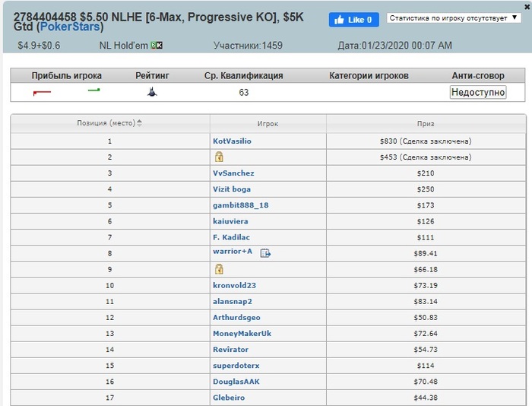Open the PokerStars link in title
Screen dimensions: 532x406
(70, 27)
